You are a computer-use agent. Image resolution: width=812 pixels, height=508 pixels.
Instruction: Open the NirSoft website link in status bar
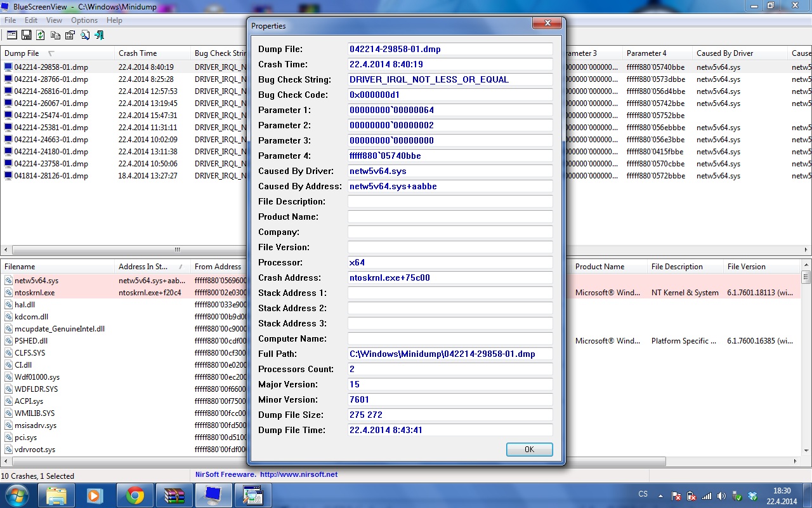[298, 474]
